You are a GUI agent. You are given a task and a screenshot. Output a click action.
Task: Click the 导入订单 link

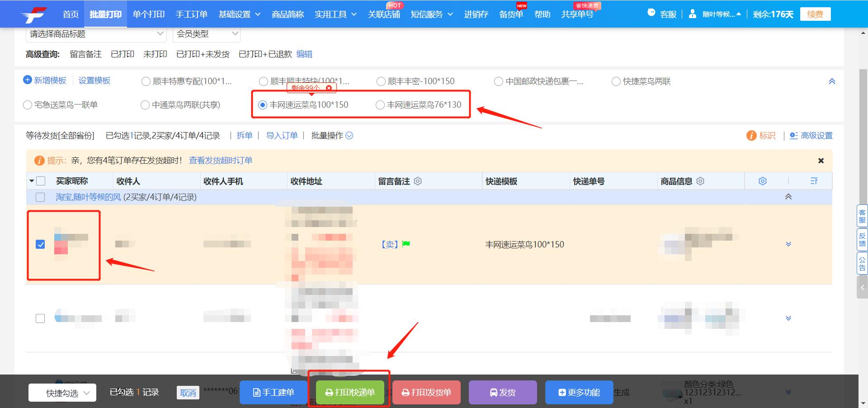point(282,136)
